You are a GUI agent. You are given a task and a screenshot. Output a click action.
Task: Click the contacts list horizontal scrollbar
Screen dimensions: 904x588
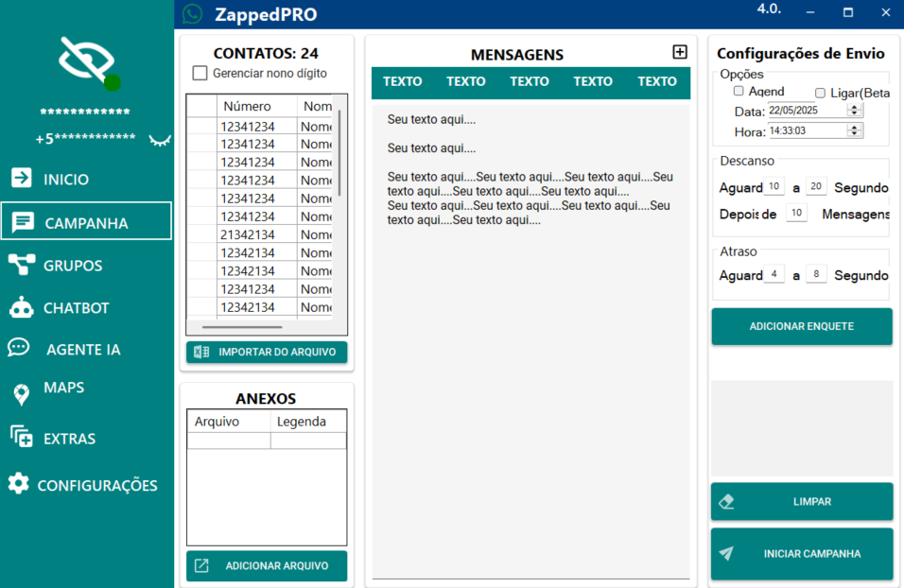tap(242, 327)
